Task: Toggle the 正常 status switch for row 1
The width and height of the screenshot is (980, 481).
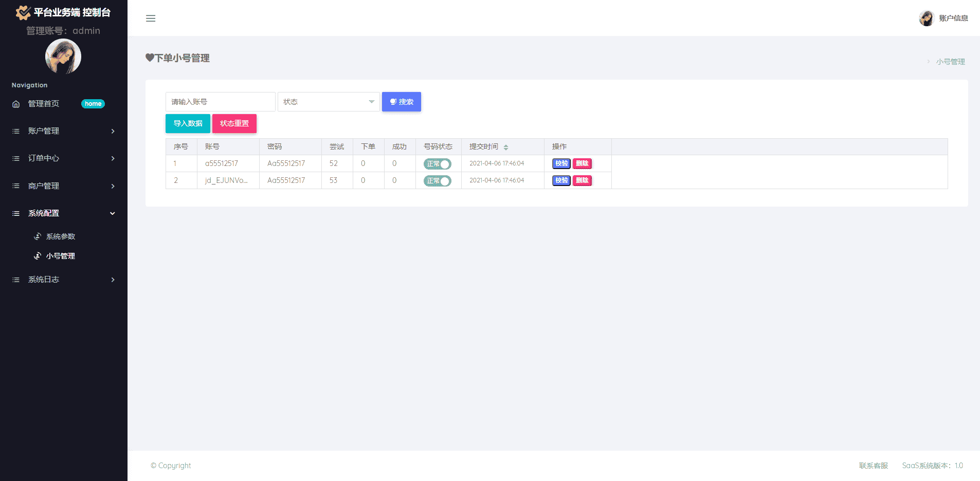Action: click(x=437, y=164)
